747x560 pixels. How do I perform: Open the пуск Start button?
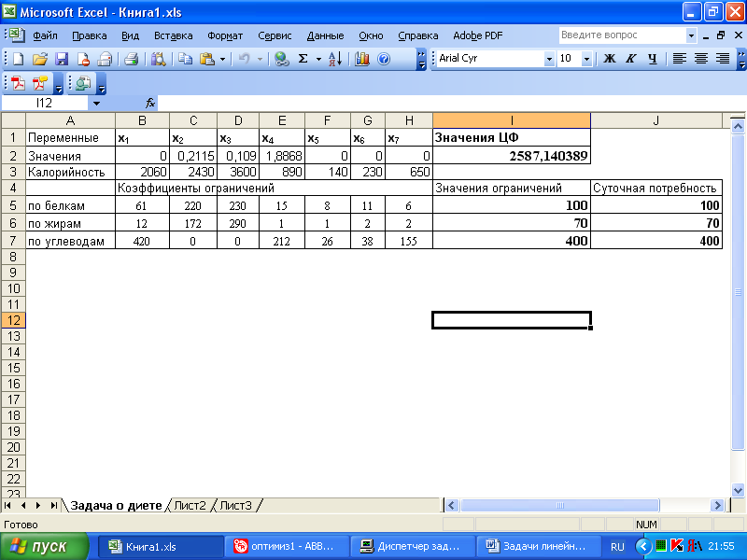coord(44,546)
